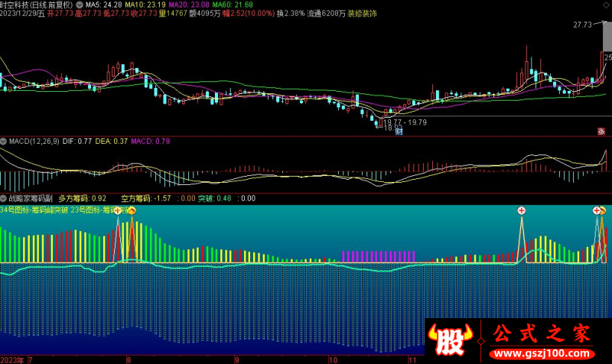
Task: Toggle the MACD panel circle button
Action: tap(4, 141)
